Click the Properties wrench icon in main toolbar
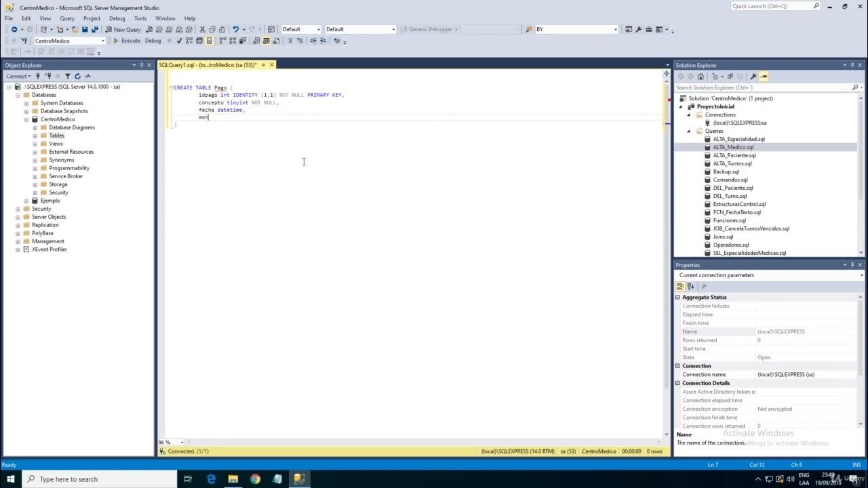Viewport: 868px width, 488px height. tap(639, 30)
